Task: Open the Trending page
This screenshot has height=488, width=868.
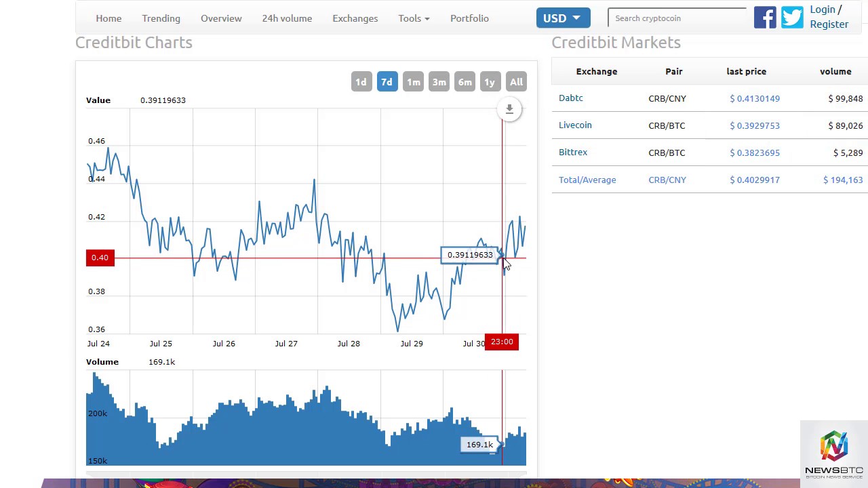Action: [x=161, y=18]
